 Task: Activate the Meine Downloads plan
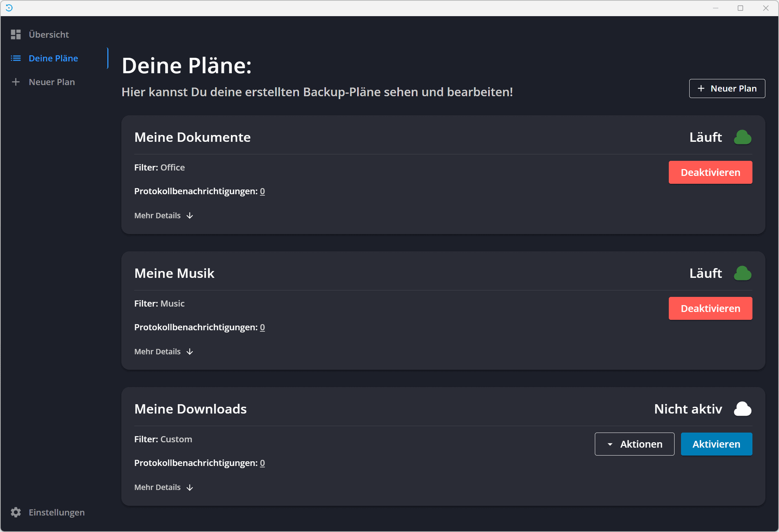pyautogui.click(x=716, y=444)
